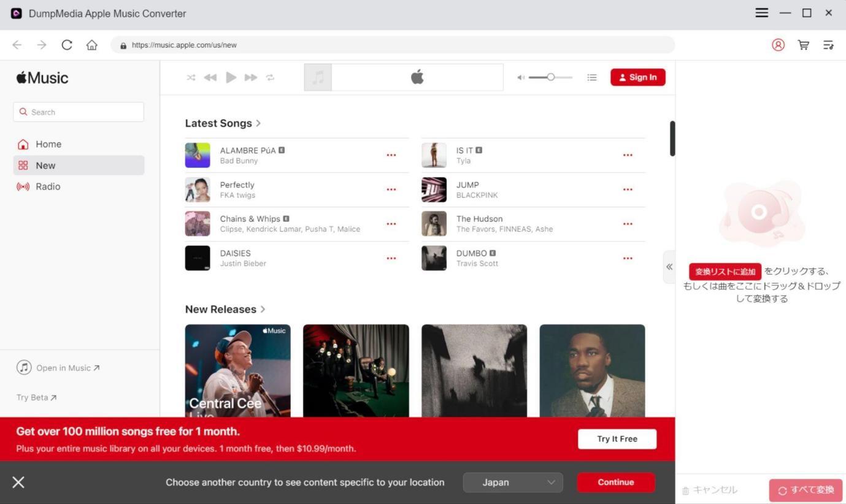The image size is (846, 504).
Task: Click the artist name Tyla
Action: 464,161
